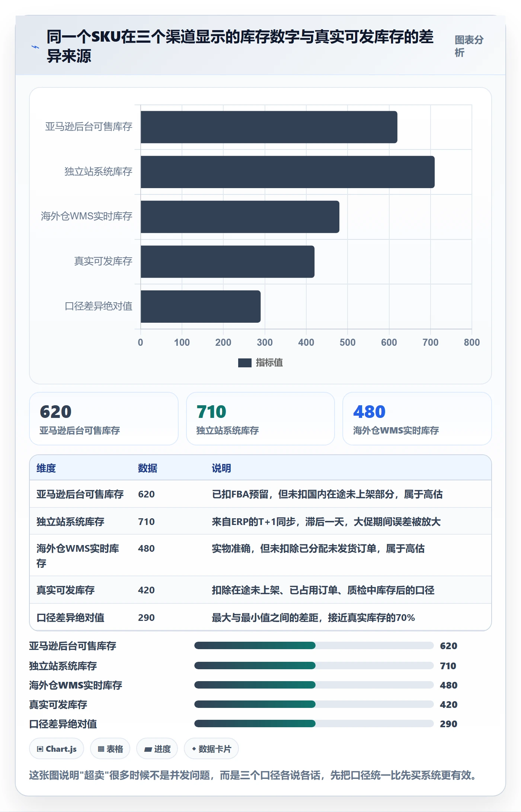Select the Chart.js tag chip
Viewport: 521px width, 812px height.
tap(57, 749)
